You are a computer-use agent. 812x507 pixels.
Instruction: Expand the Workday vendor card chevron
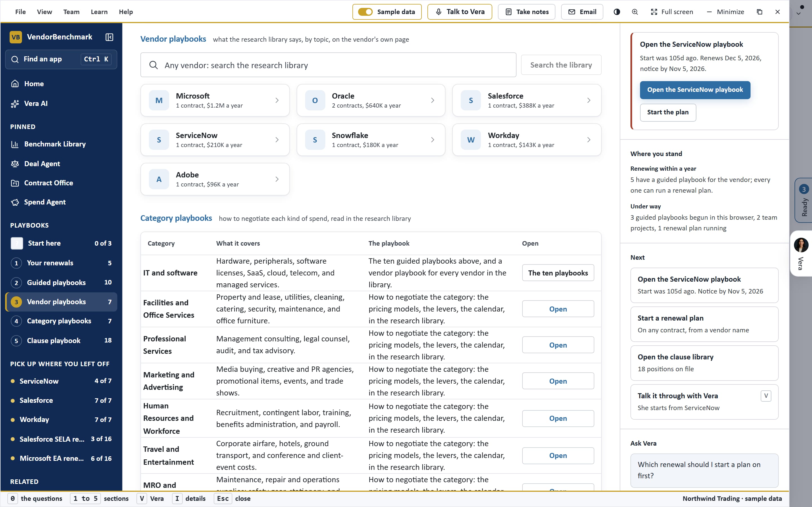(589, 140)
